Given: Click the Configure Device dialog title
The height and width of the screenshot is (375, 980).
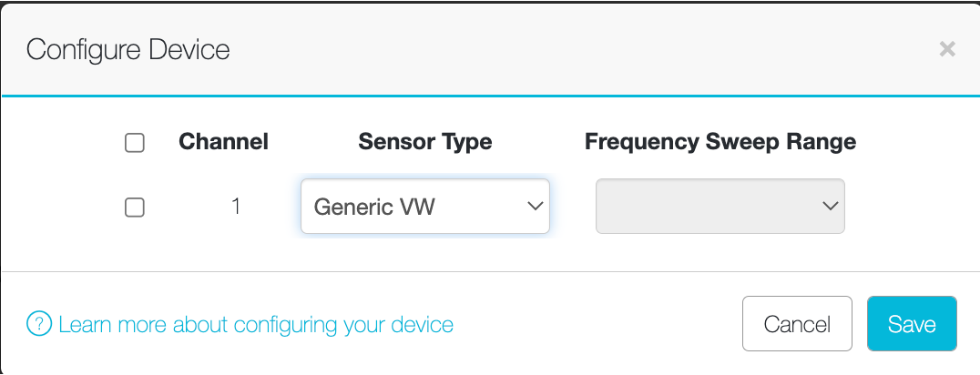Looking at the screenshot, I should click(128, 49).
